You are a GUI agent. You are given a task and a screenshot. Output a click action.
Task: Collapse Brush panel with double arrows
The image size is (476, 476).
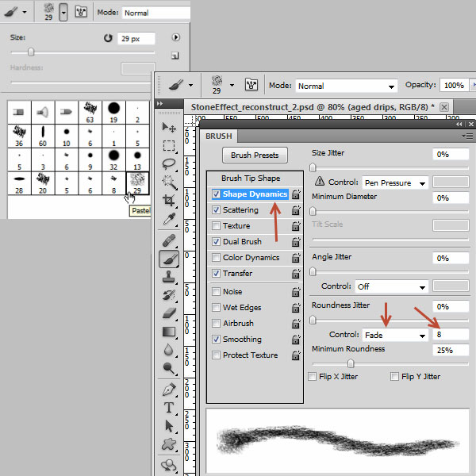(x=459, y=125)
